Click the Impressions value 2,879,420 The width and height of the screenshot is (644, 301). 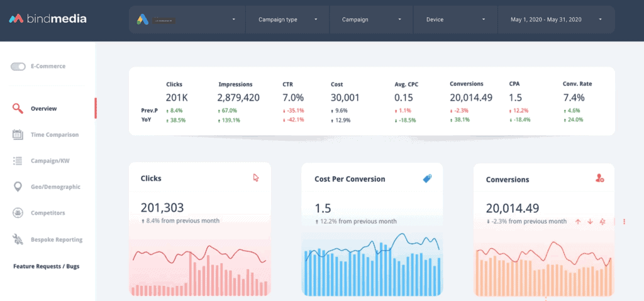238,98
